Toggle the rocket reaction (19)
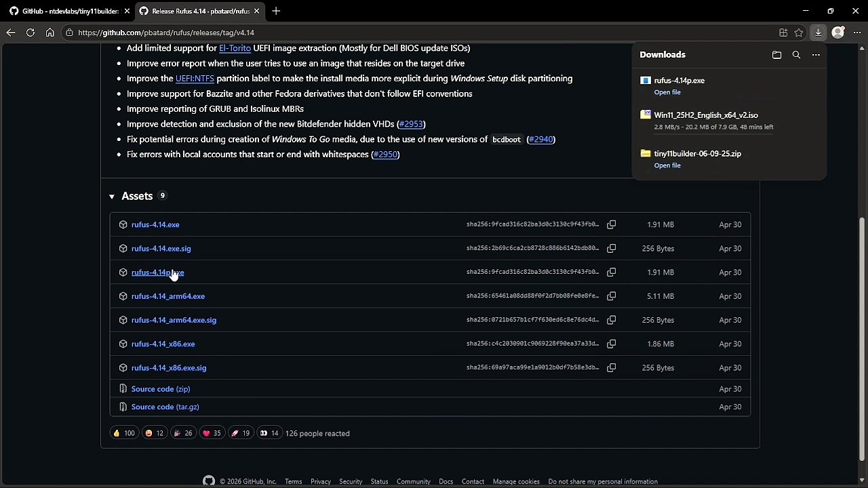 241,433
